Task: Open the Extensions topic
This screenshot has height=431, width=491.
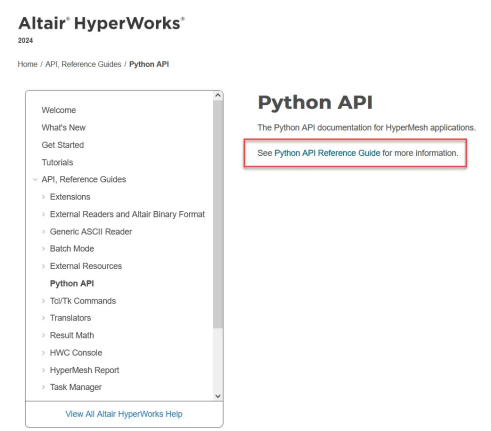Action: 70,197
